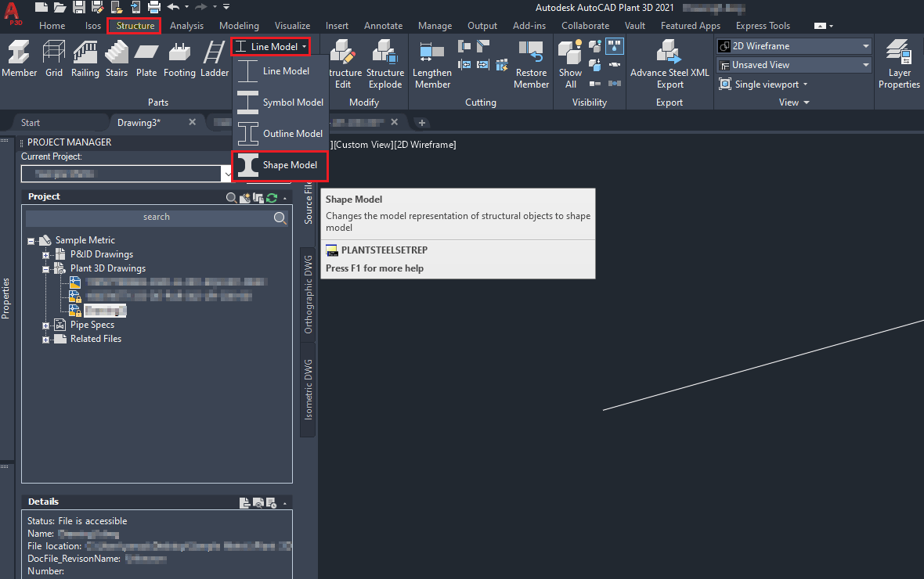This screenshot has width=924, height=579.
Task: Click the Footing tool
Action: [x=179, y=59]
